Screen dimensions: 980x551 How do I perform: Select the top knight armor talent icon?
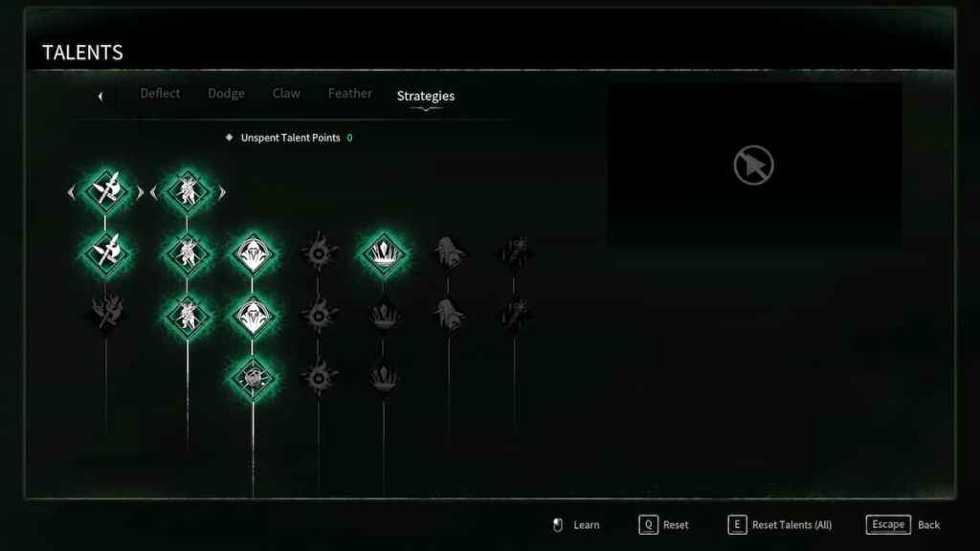[188, 191]
